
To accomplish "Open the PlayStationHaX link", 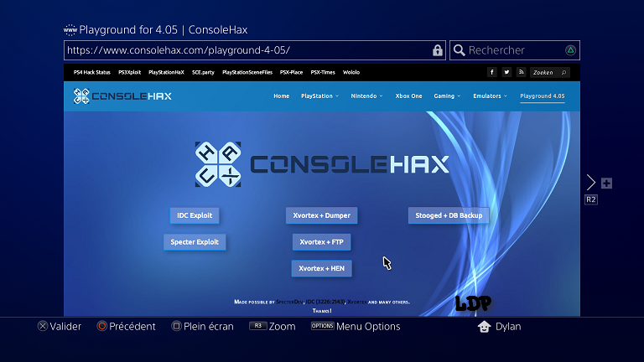I will coord(166,72).
